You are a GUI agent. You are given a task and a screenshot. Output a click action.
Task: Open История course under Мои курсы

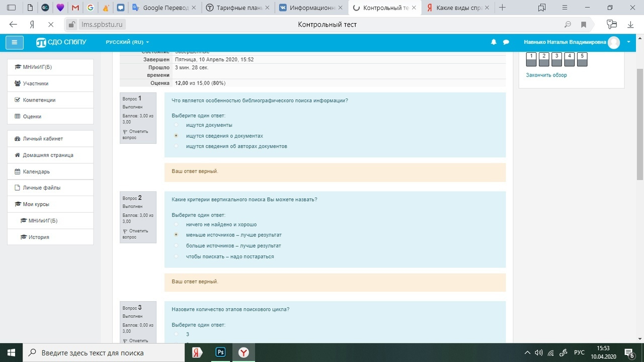click(x=50, y=237)
